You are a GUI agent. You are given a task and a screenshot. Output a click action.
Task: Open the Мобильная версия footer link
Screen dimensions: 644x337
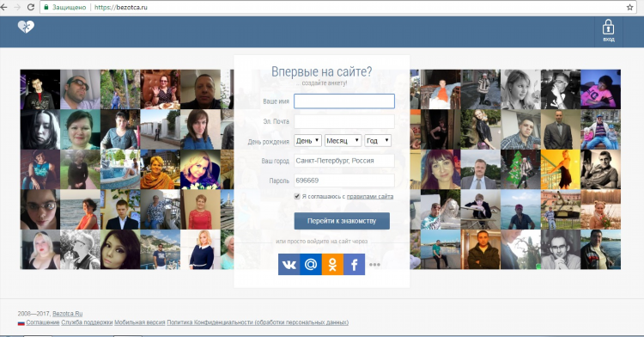point(140,322)
